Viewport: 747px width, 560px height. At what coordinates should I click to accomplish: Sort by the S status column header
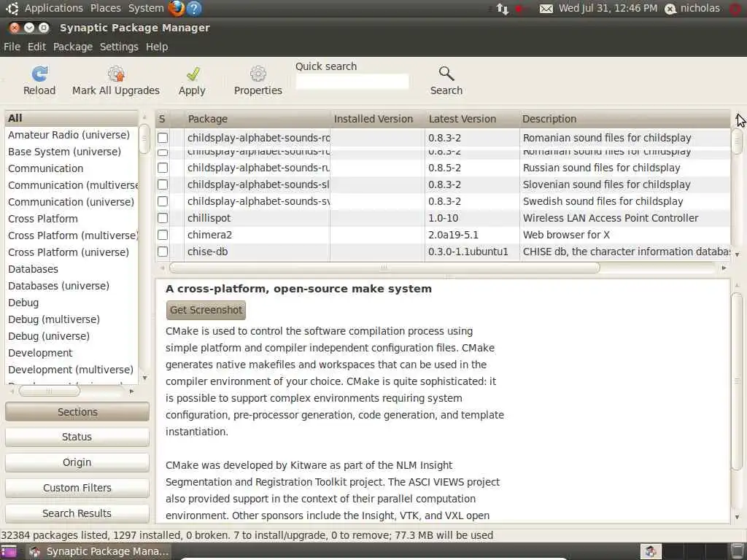pyautogui.click(x=163, y=119)
